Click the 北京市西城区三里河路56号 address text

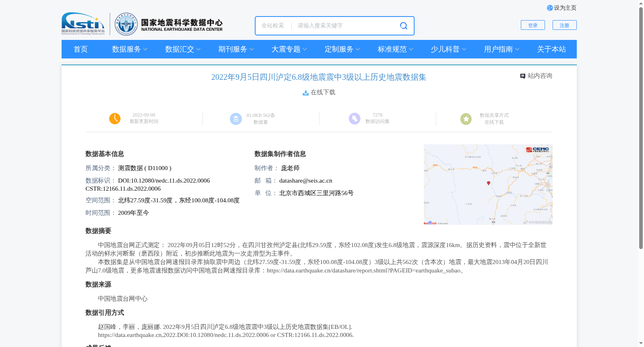tap(316, 193)
